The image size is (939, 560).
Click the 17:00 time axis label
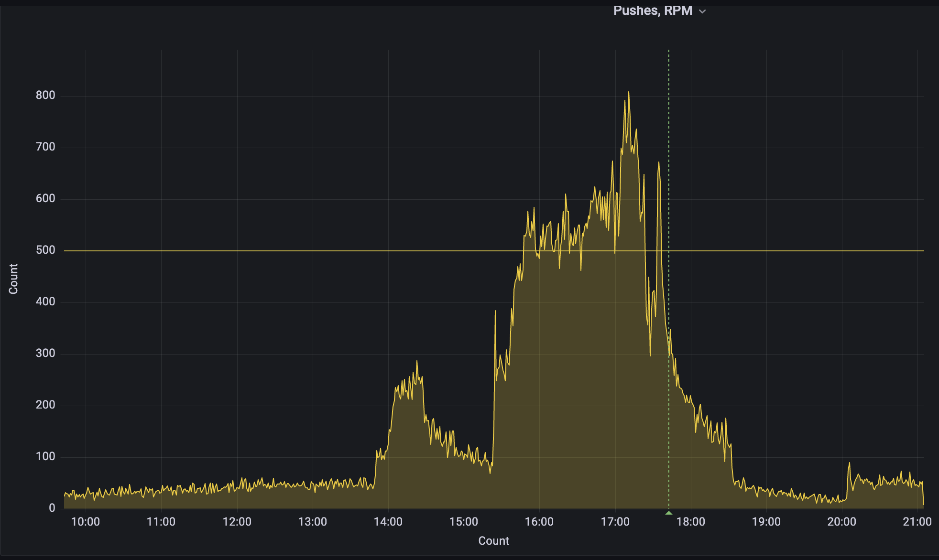(615, 522)
